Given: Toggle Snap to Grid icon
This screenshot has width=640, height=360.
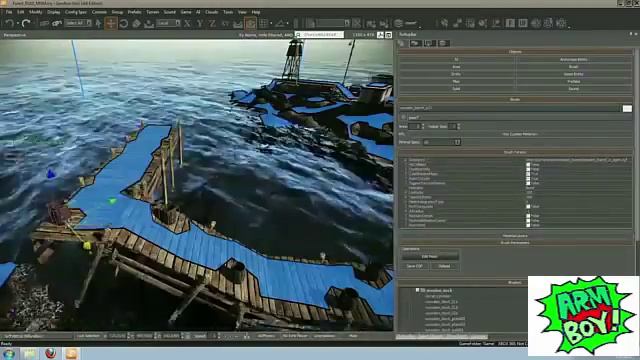Looking at the screenshot, I should (x=263, y=23).
